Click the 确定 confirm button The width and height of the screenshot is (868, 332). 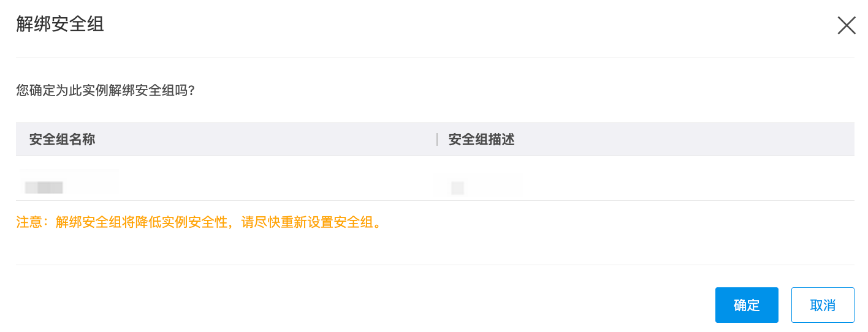pyautogui.click(x=746, y=305)
